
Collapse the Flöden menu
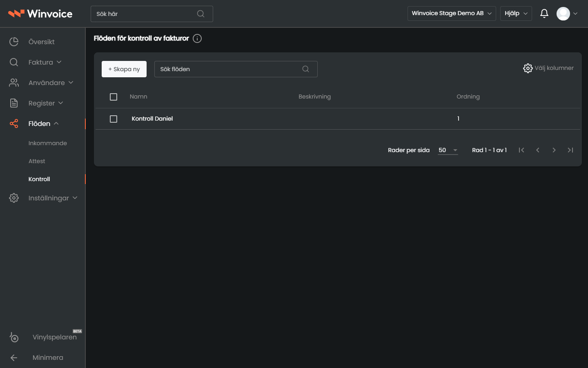point(44,123)
